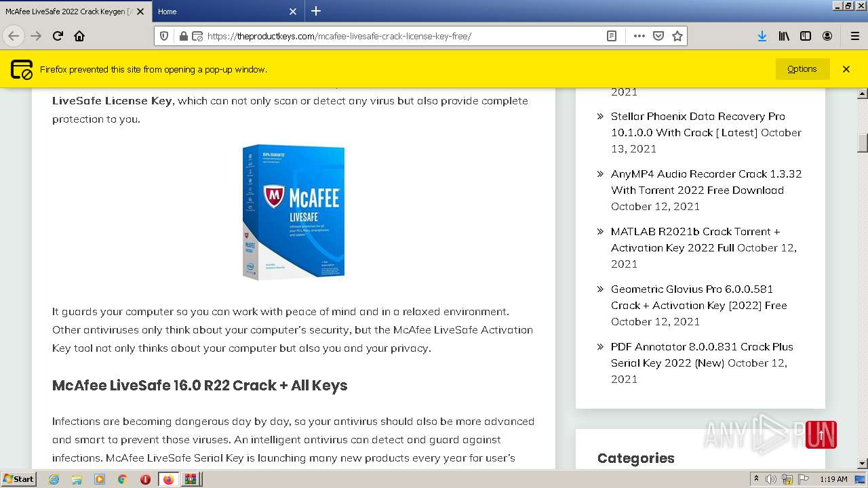The width and height of the screenshot is (868, 488).
Task: Open Geometric Glovius Pro 6.0.0.581 link
Action: pos(698,297)
